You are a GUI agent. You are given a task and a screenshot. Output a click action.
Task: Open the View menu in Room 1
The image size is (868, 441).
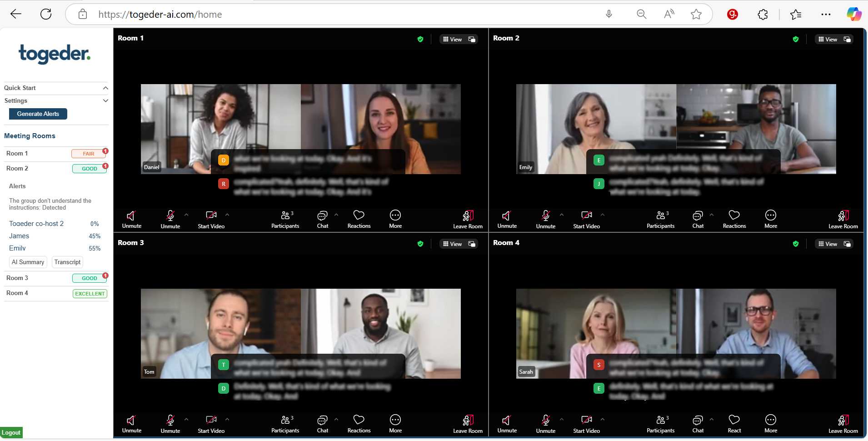[453, 40]
